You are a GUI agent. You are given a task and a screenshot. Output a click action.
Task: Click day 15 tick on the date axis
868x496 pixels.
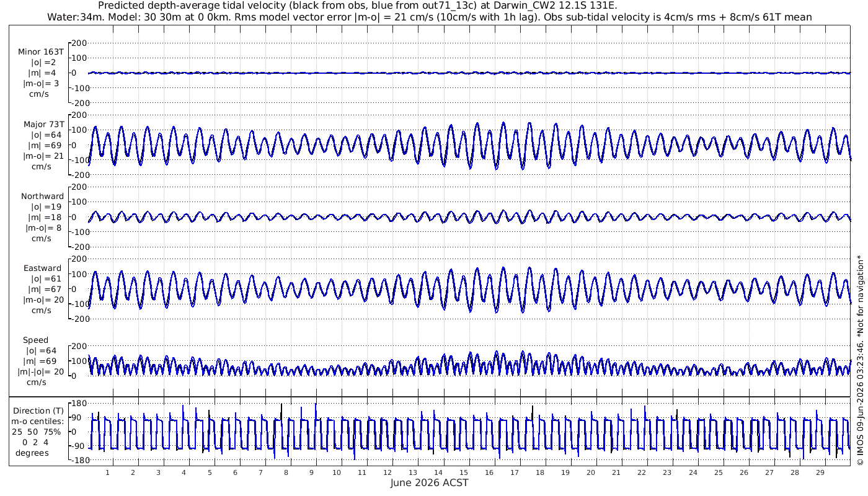(464, 472)
